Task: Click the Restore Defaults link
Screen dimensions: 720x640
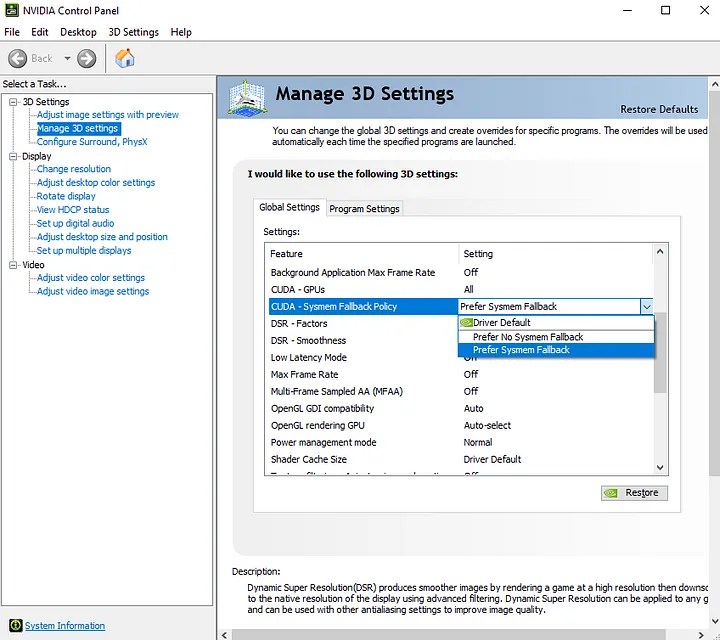Action: point(659,109)
